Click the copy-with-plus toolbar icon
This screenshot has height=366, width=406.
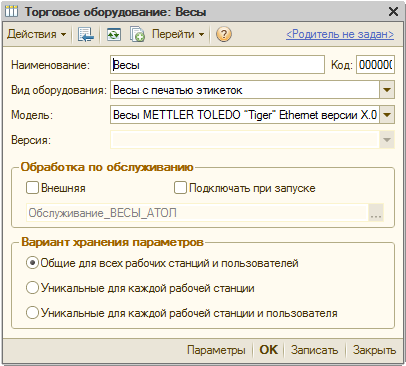pyautogui.click(x=137, y=34)
